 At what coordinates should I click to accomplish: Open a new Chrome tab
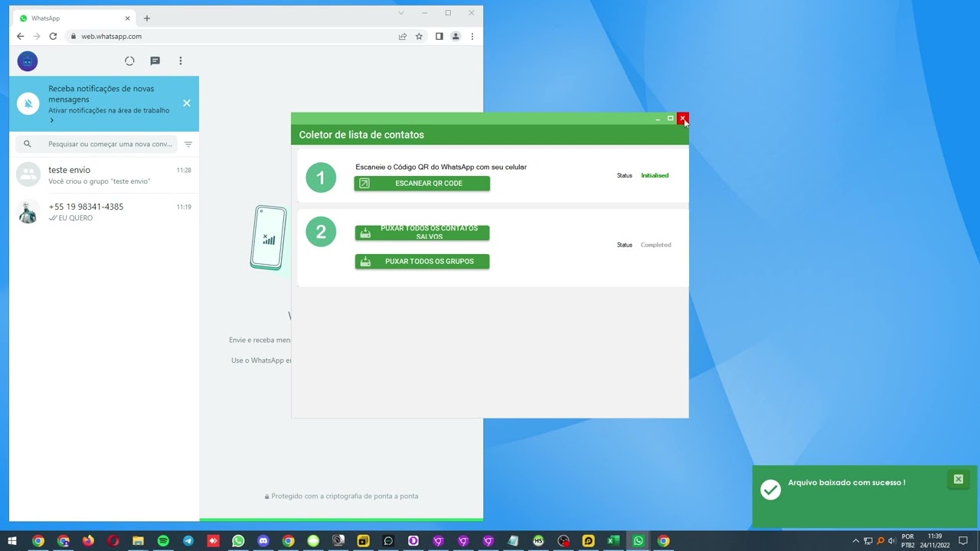point(147,18)
